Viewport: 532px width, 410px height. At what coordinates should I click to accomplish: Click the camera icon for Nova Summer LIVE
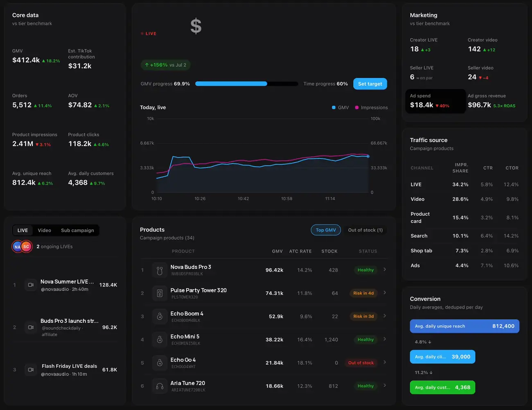click(x=31, y=285)
